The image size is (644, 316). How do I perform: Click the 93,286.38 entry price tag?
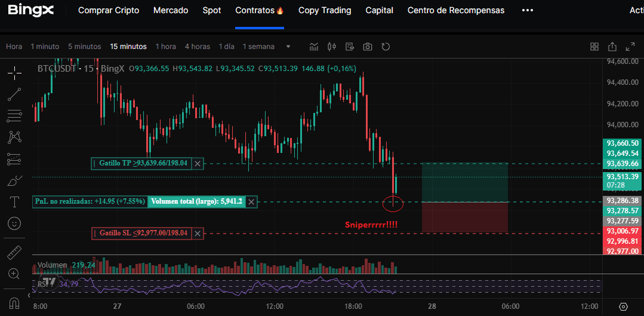coord(623,201)
